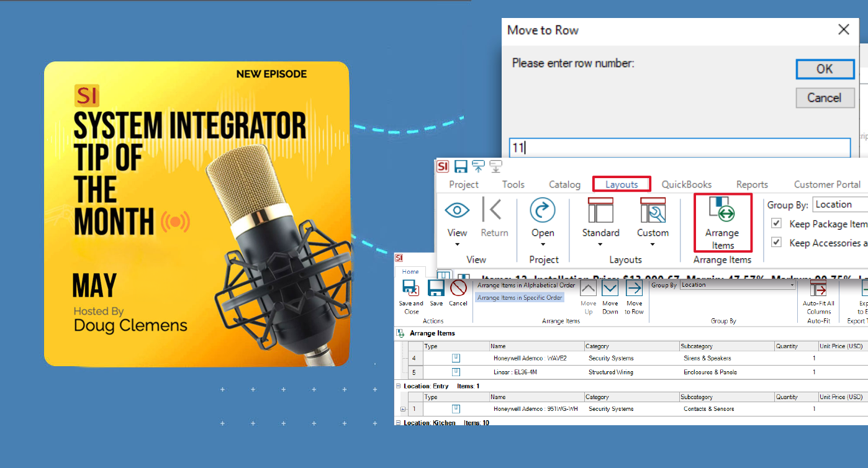
Task: Click the Name column header in first table
Action: pyautogui.click(x=536, y=346)
